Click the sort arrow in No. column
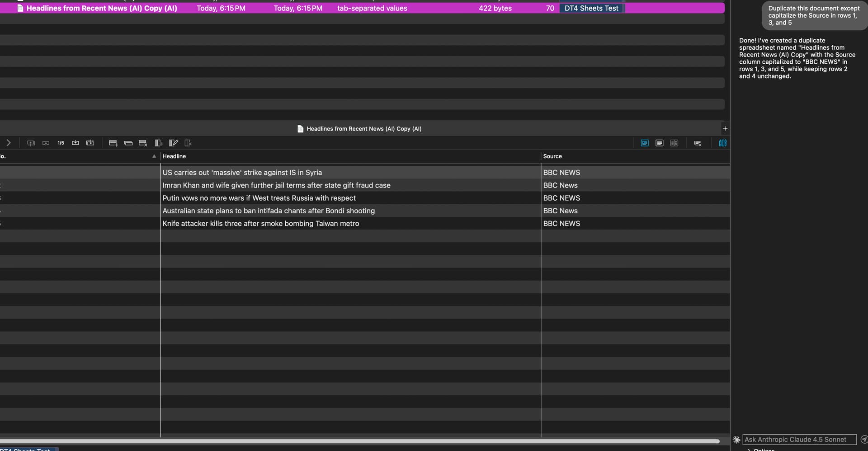 click(154, 156)
